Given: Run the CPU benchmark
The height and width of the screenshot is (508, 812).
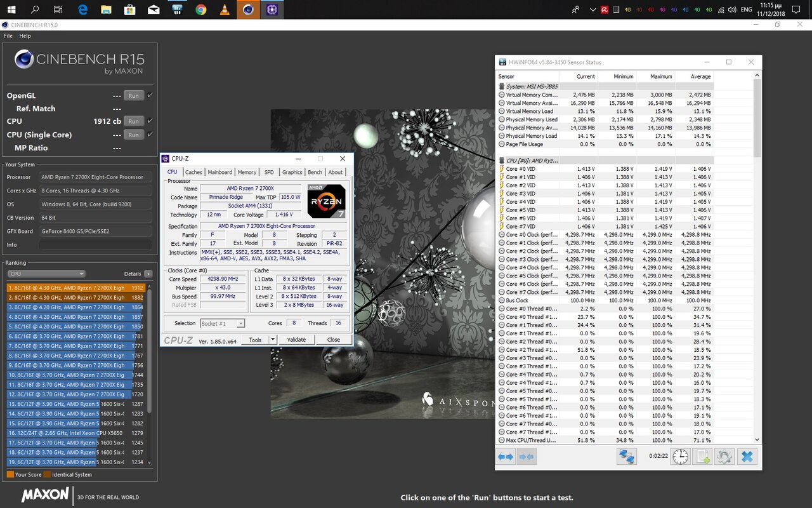Looking at the screenshot, I should pos(133,121).
